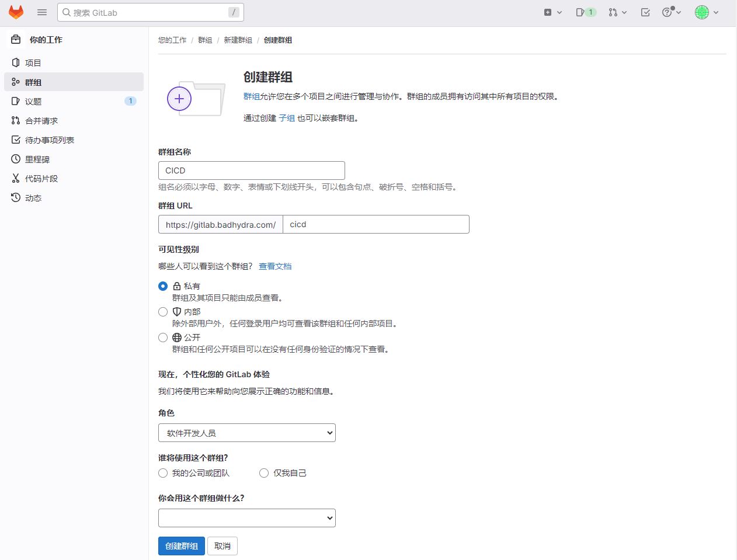Toggle the hamburger sidebar menu icon
Image resolution: width=737 pixels, height=560 pixels.
42,12
